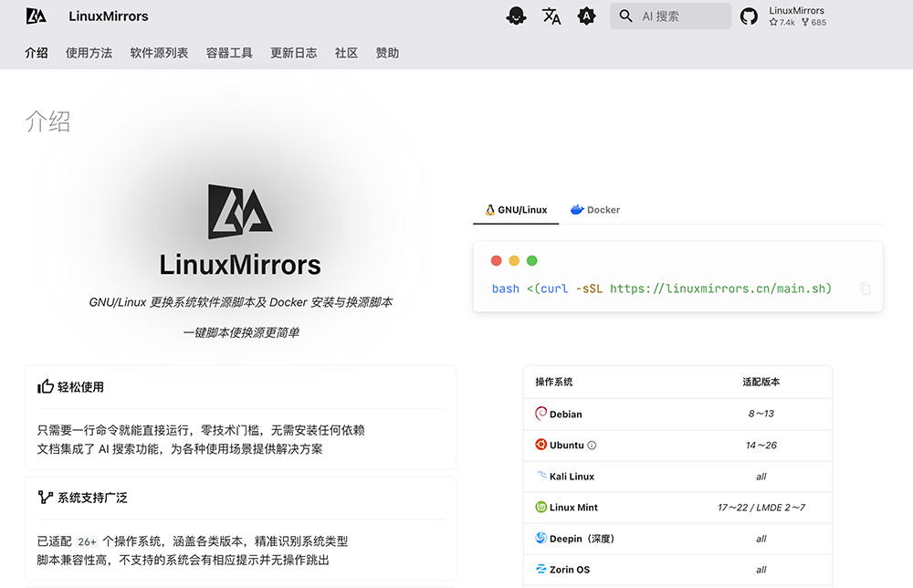Click the GNU/Linux penguin tab icon
The height and width of the screenshot is (588, 913).
(x=490, y=210)
